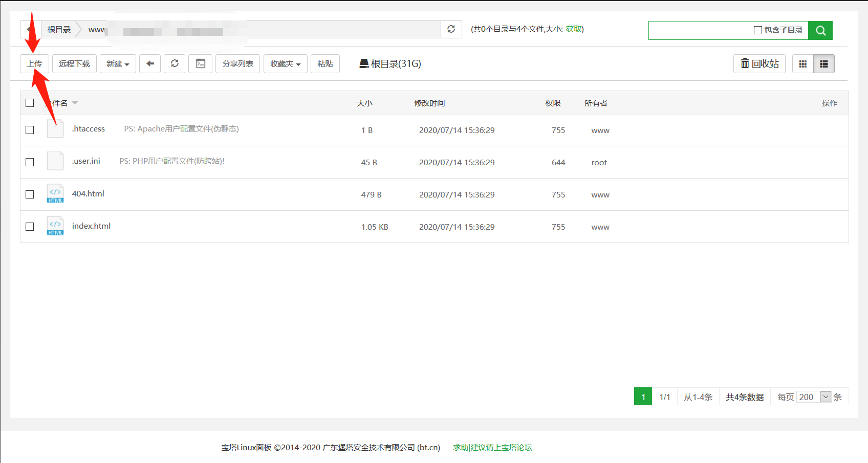Open the per-page 200 count dropdown
Image resolution: width=868 pixels, height=463 pixels.
[x=814, y=397]
